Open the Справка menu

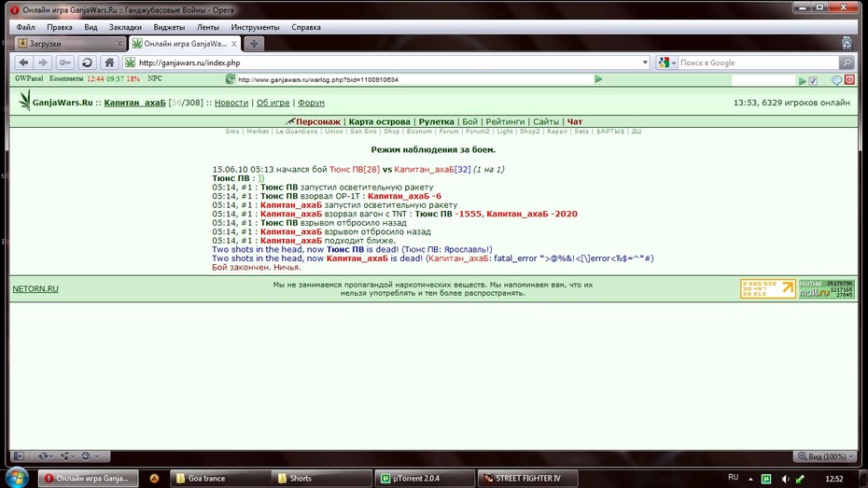point(306,27)
